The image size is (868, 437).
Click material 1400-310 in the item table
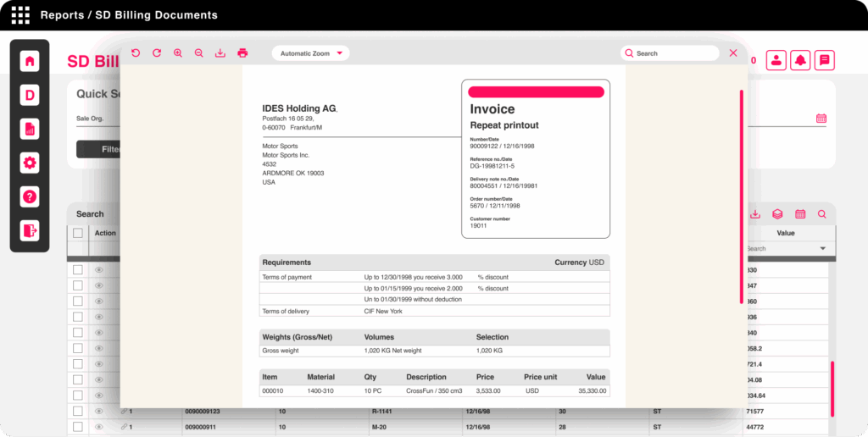click(x=320, y=390)
